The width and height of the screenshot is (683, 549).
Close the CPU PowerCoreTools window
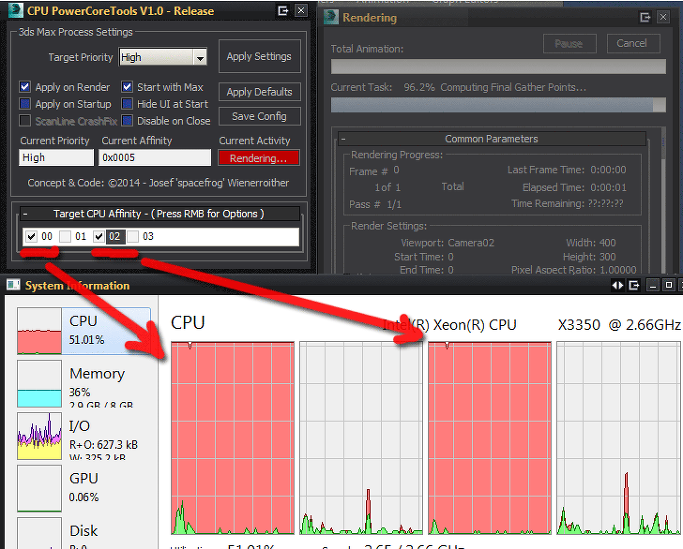[x=301, y=10]
